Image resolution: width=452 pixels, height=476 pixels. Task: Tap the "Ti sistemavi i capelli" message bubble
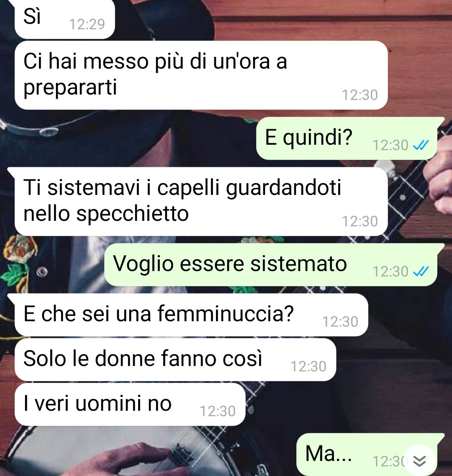pos(201,201)
